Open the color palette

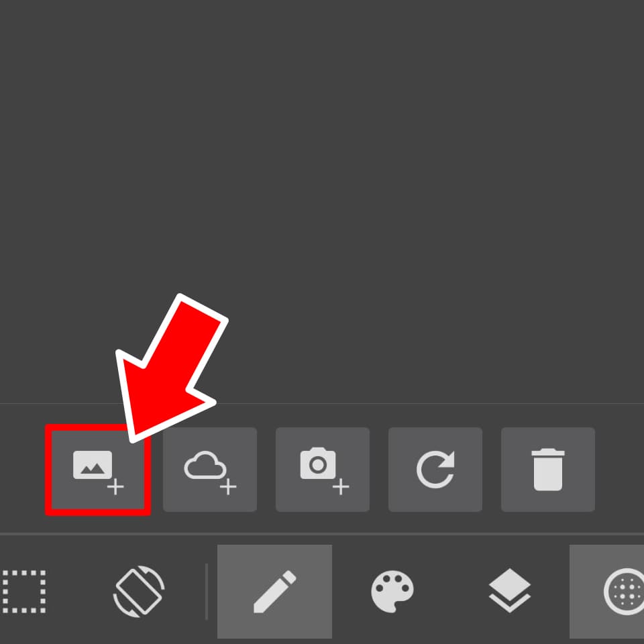(392, 592)
